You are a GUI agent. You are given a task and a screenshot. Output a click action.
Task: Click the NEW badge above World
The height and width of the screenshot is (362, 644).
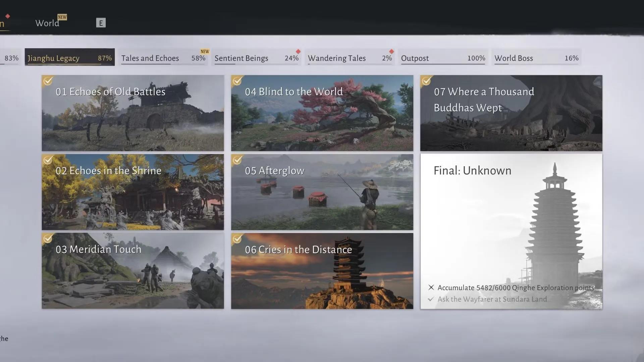[62, 16]
